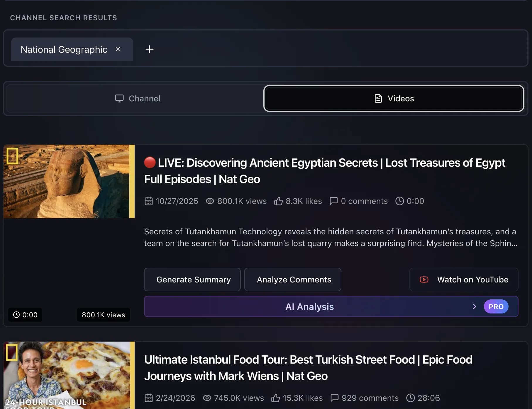Click the thumbs-up icon next to 8.3K likes

tap(278, 201)
